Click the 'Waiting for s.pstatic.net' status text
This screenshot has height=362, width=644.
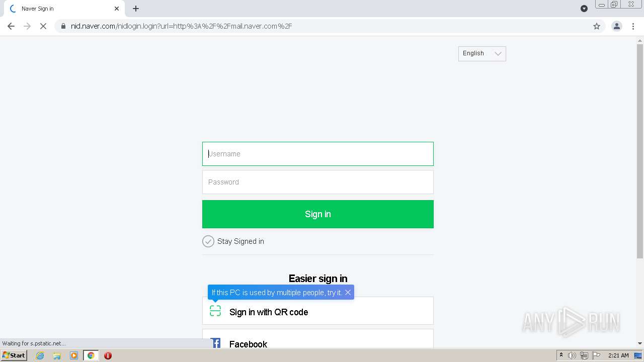[34, 343]
